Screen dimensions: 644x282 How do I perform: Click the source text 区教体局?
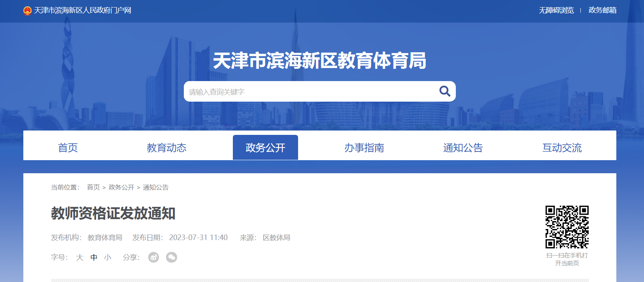pos(276,237)
